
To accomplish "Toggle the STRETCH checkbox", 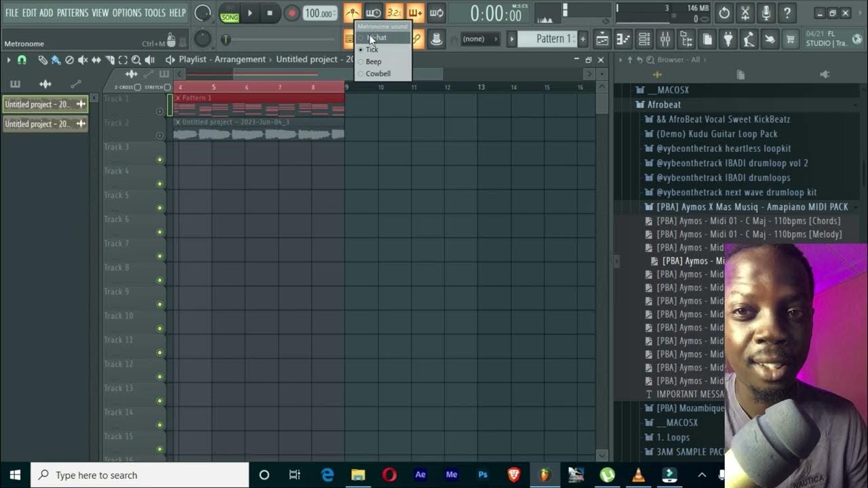I will [x=167, y=87].
